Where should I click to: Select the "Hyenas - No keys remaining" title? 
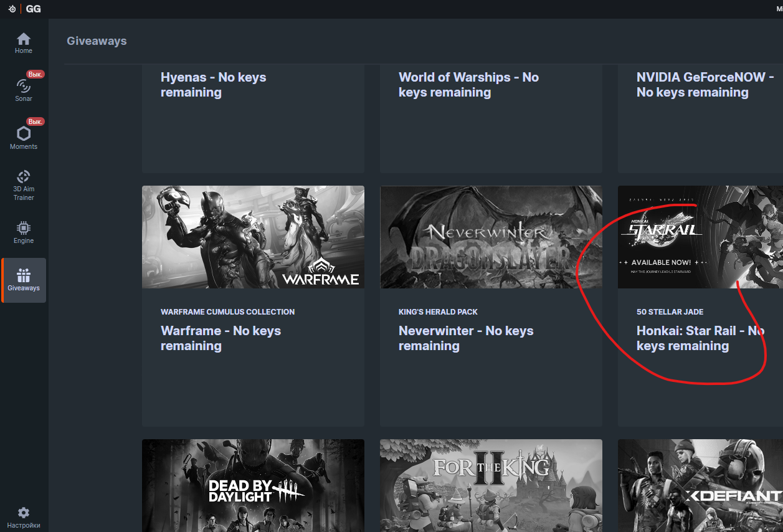click(x=213, y=85)
